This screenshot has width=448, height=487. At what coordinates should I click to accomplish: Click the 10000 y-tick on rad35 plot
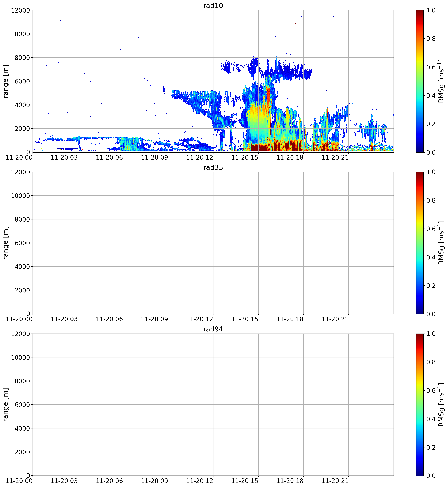click(x=20, y=196)
